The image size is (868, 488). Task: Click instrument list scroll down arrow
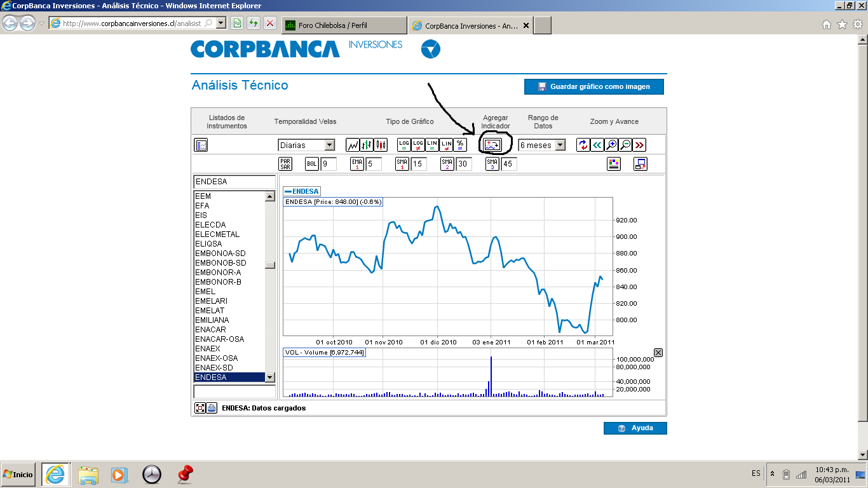270,377
